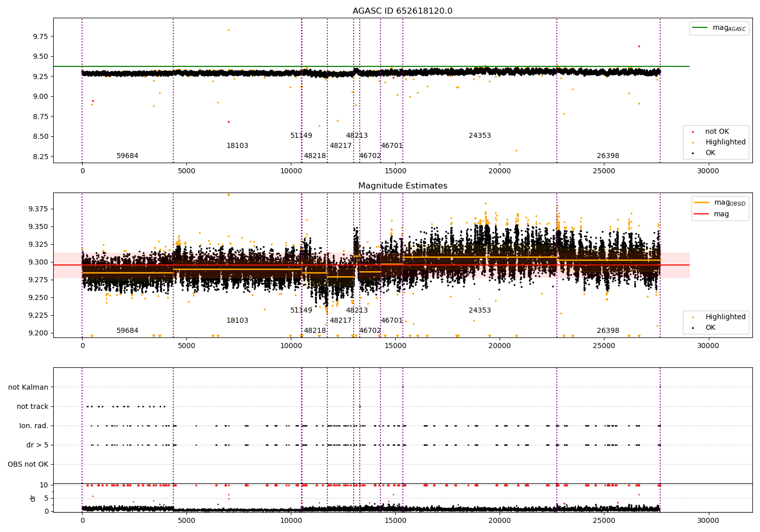760x532 pixels.
Task: Click the 9.375 y-axis tick in middle plot
Action: pos(38,209)
